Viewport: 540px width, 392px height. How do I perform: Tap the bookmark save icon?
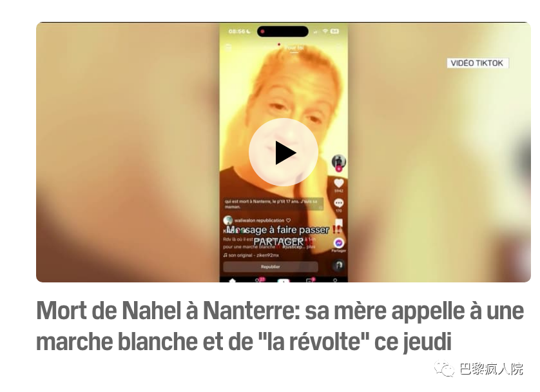click(x=339, y=223)
